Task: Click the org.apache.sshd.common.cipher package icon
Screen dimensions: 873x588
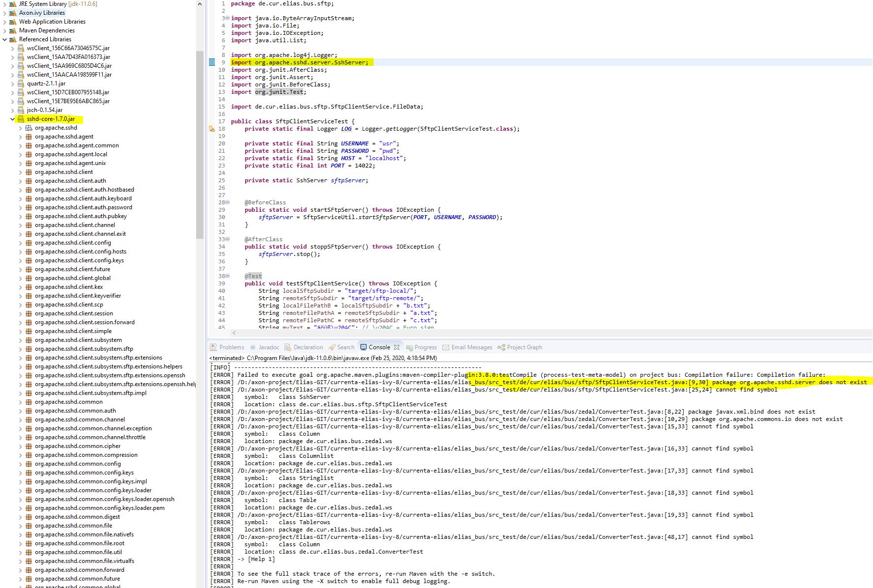Action: [29, 446]
